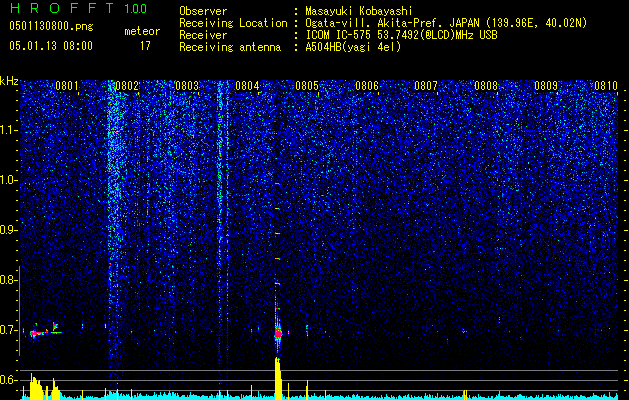Click the file name 0501130800.png
The width and height of the screenshot is (629, 400).
tap(51, 27)
